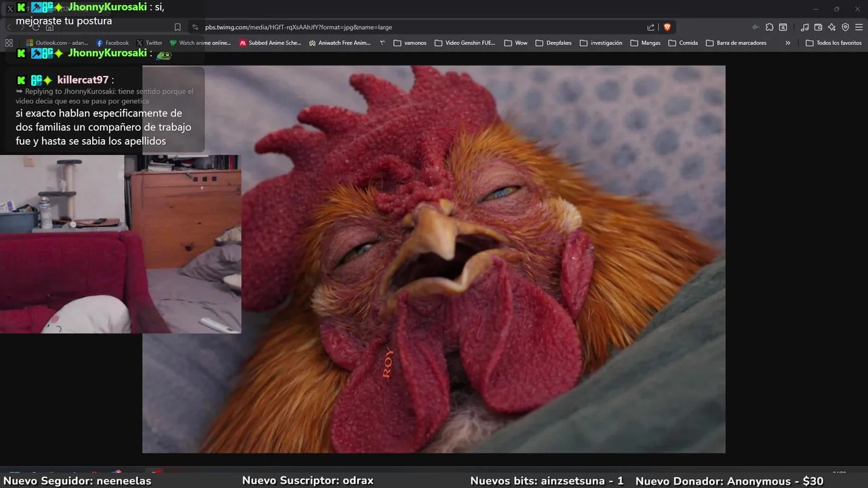Image resolution: width=868 pixels, height=488 pixels.
Task: Expand the vamonos bookmarks folder
Action: click(x=410, y=43)
